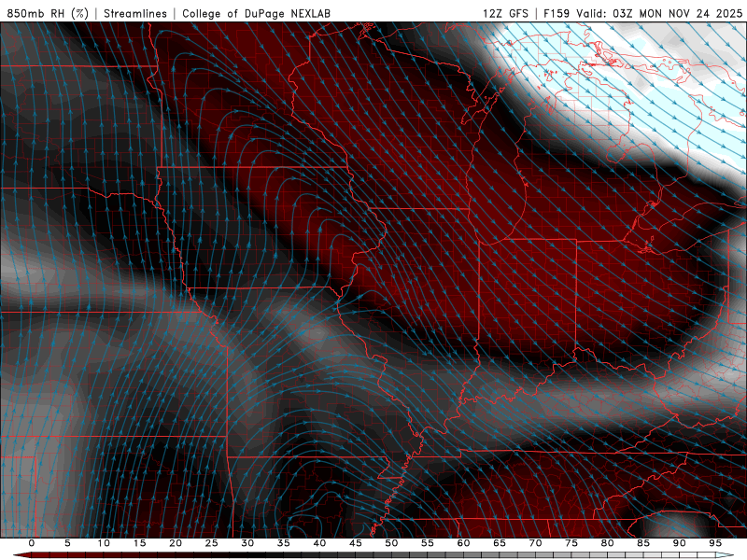Click the "850mb RH (%)" title text
The height and width of the screenshot is (560, 747).
pos(48,13)
